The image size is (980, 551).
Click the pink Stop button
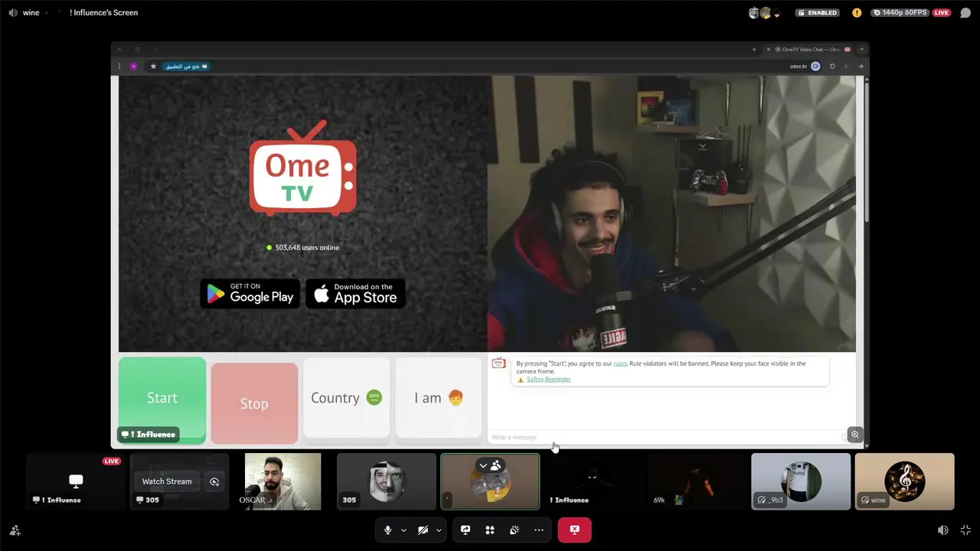[254, 403]
